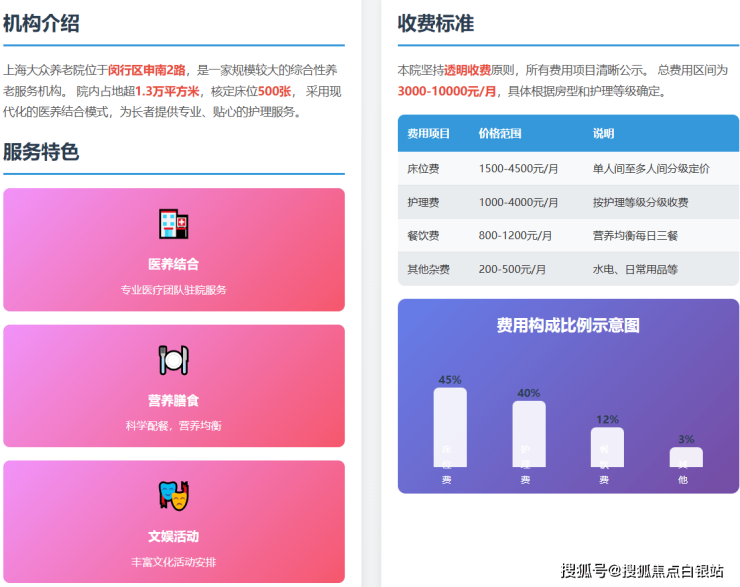The width and height of the screenshot is (740, 587).
Task: Click the plate and cutlery icon
Action: pyautogui.click(x=173, y=360)
